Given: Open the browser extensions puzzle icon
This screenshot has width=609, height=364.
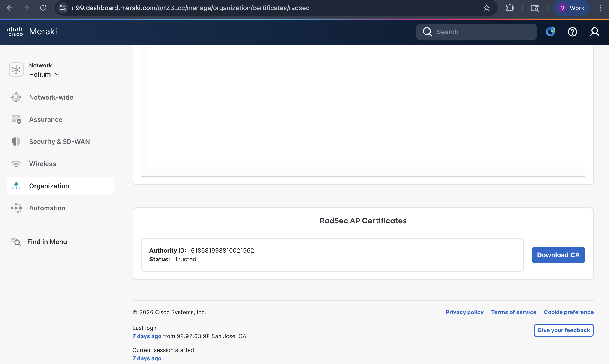Looking at the screenshot, I should tap(510, 8).
